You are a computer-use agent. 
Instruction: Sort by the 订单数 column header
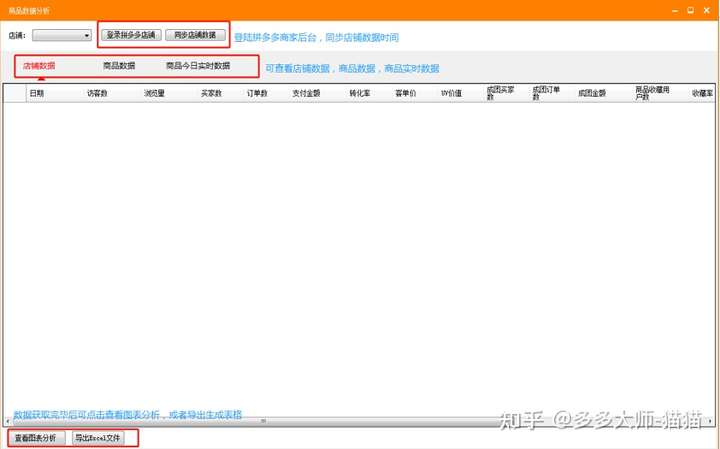pos(257,93)
